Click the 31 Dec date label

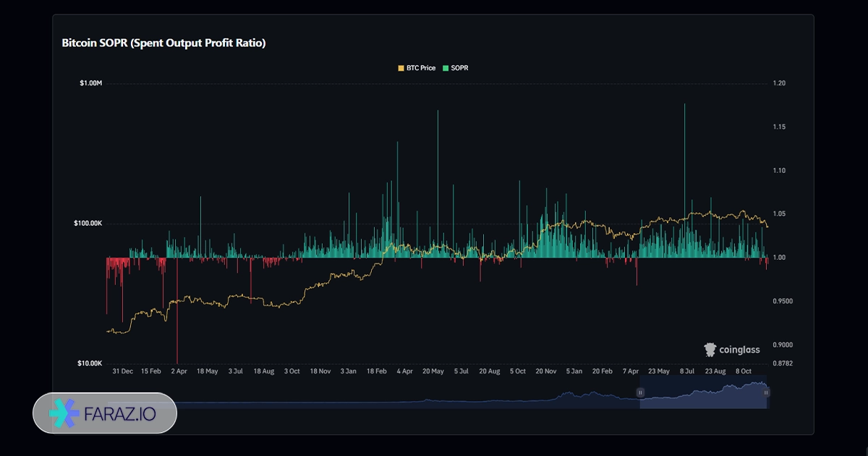click(x=122, y=371)
